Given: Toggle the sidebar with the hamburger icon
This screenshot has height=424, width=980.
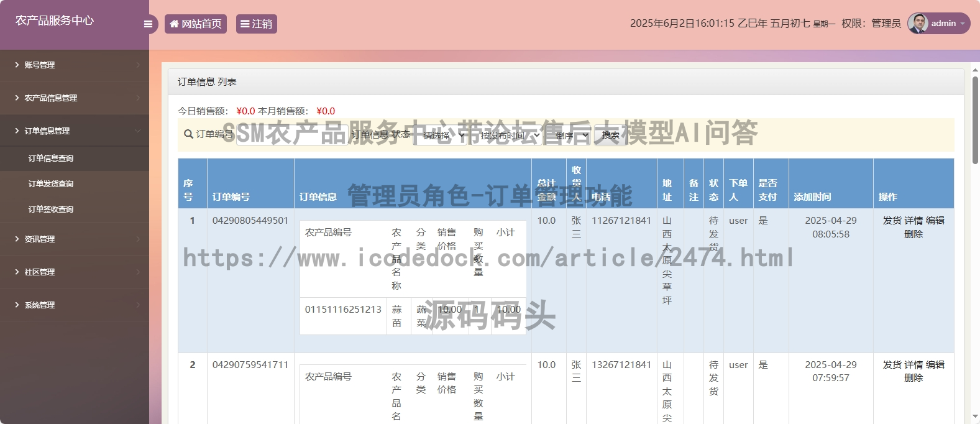Looking at the screenshot, I should click(148, 24).
